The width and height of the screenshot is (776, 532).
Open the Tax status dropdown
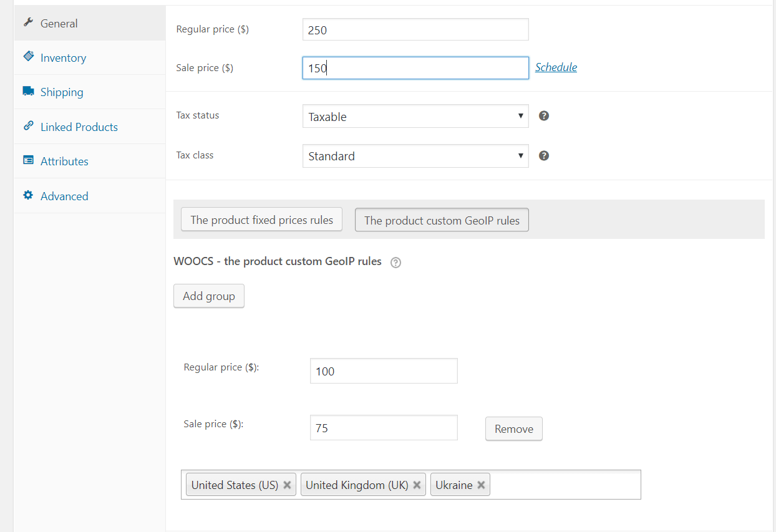click(415, 116)
